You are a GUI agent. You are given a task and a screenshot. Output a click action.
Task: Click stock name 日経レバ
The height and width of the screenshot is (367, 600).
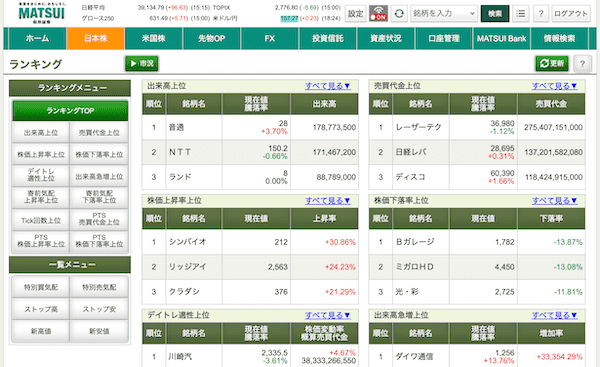pyautogui.click(x=411, y=152)
